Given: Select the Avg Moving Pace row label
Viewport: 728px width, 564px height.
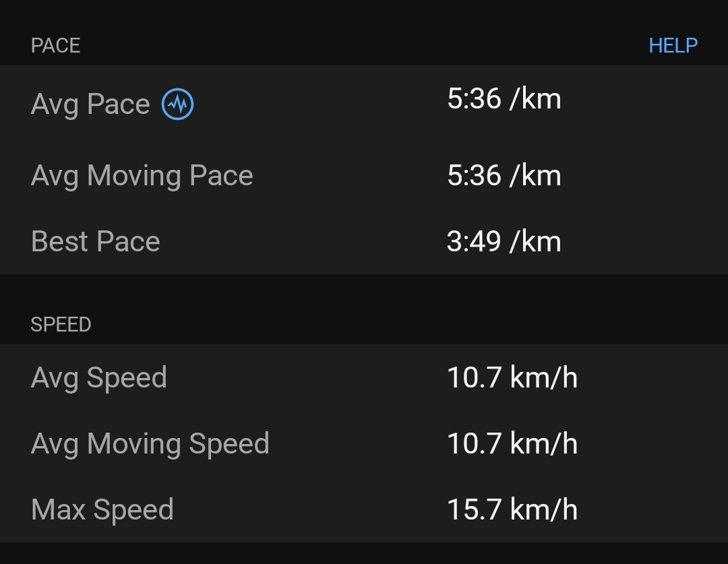Looking at the screenshot, I should coord(142,176).
